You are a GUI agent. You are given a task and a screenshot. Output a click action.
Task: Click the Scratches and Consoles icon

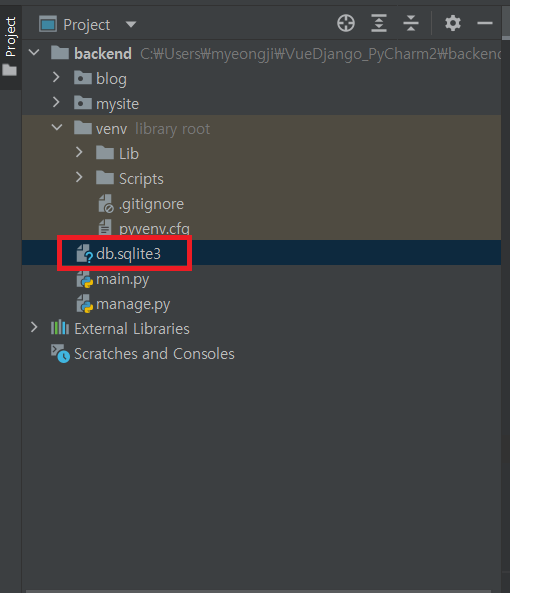pos(60,354)
